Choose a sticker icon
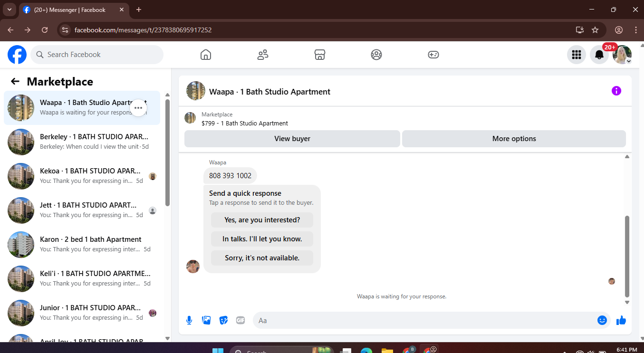Viewport: 644px width, 353px height. point(223,320)
